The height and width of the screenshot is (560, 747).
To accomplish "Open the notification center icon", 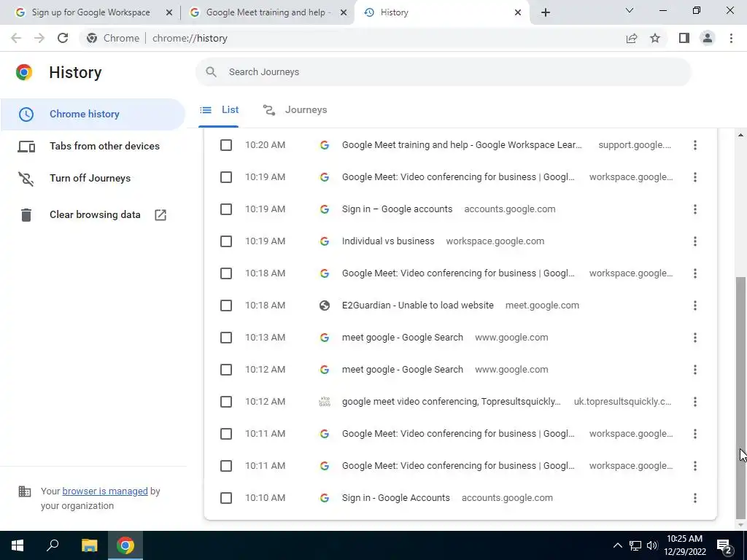I will pos(724,545).
